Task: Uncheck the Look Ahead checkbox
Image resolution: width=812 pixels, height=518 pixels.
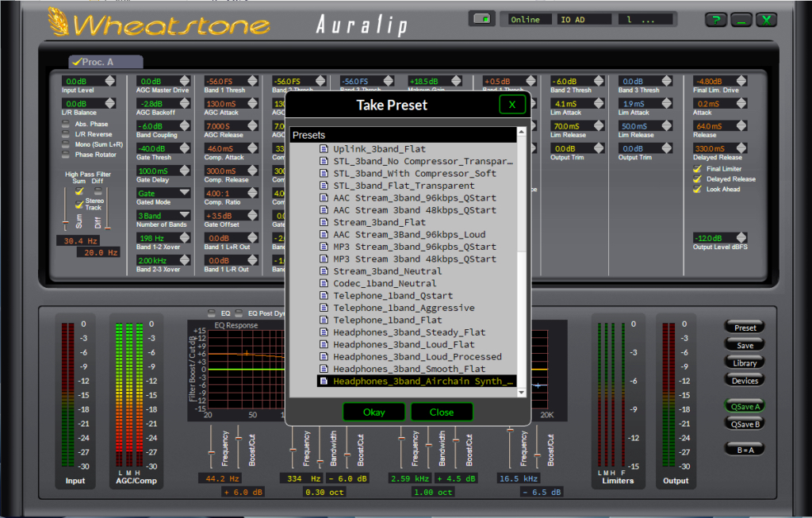Action: [698, 190]
